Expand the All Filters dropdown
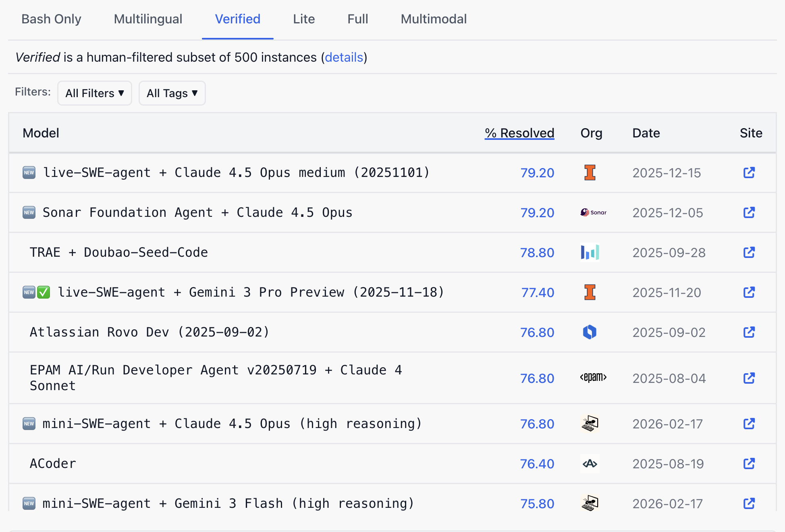This screenshot has height=532, width=785. click(95, 93)
